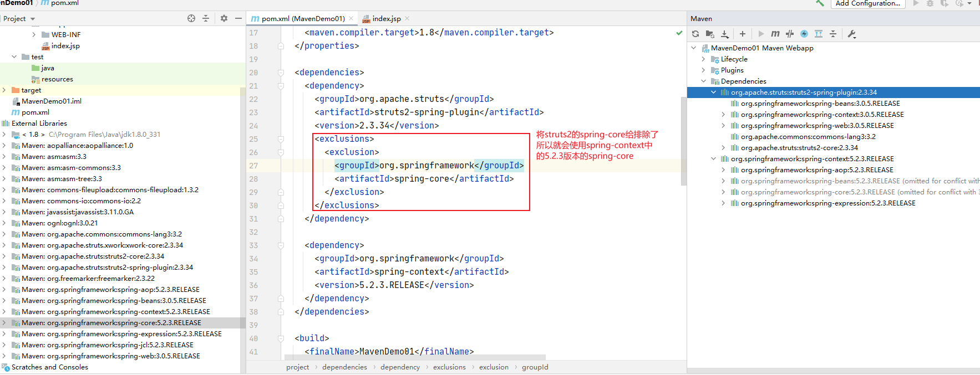This screenshot has width=980, height=375.
Task: Close the index.jsp editor tab
Action: (x=407, y=18)
